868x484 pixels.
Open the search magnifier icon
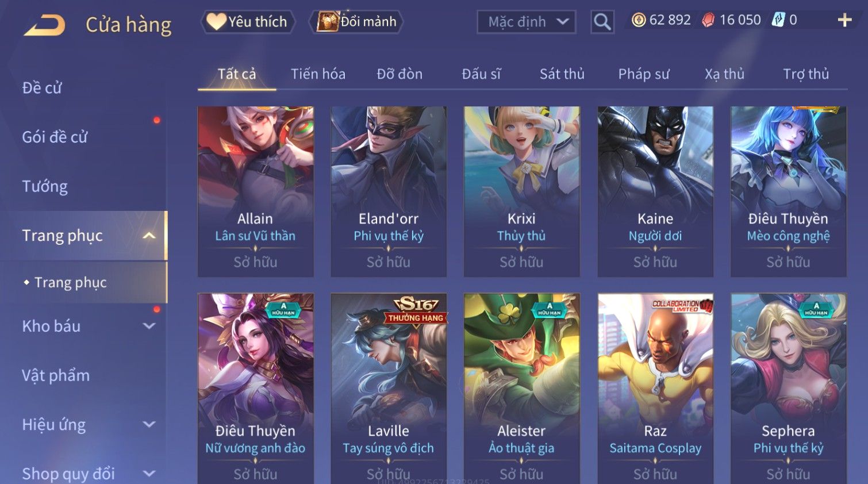[602, 22]
